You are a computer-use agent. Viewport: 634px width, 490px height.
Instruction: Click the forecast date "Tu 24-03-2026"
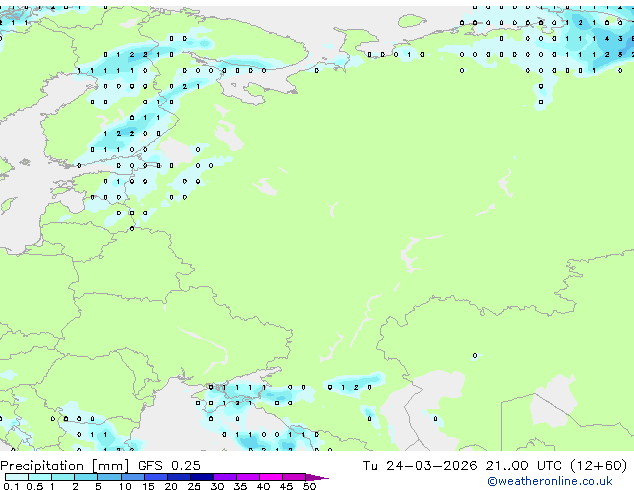pyautogui.click(x=420, y=466)
